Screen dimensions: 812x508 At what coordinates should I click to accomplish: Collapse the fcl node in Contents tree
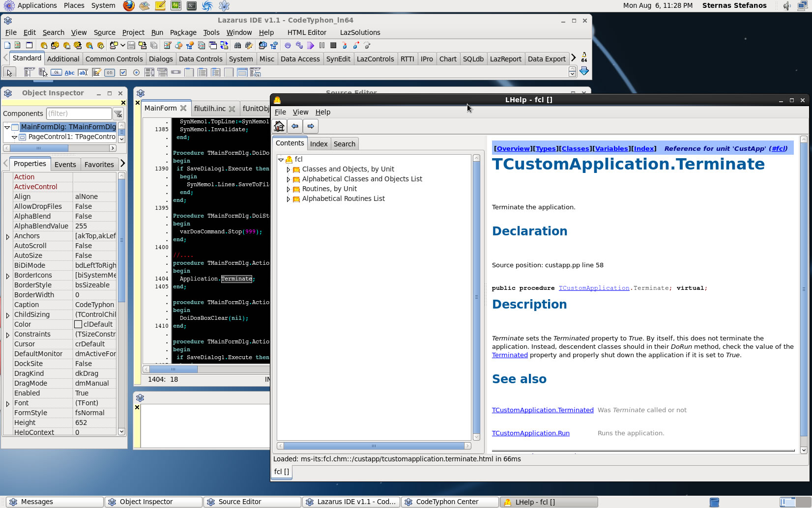point(281,160)
